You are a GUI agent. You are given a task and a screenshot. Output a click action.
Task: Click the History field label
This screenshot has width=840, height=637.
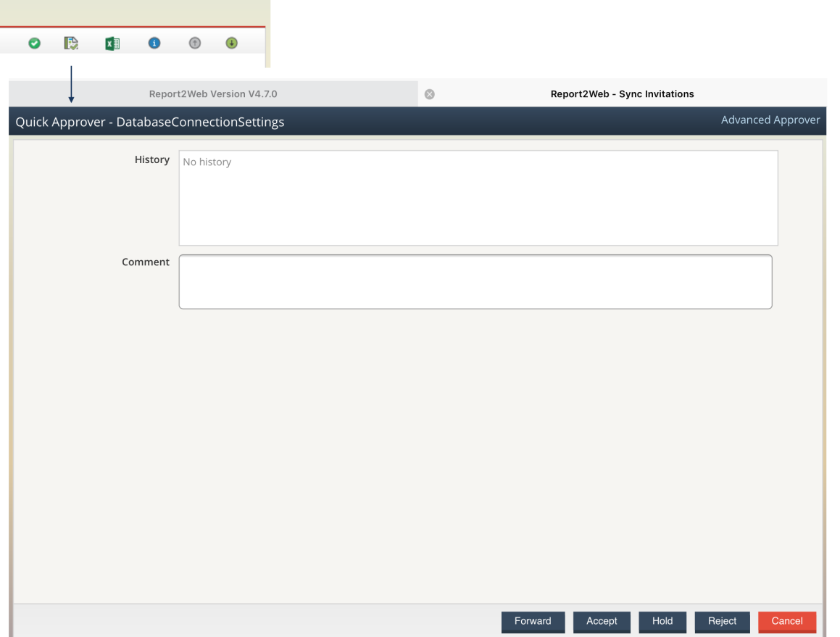coord(151,159)
